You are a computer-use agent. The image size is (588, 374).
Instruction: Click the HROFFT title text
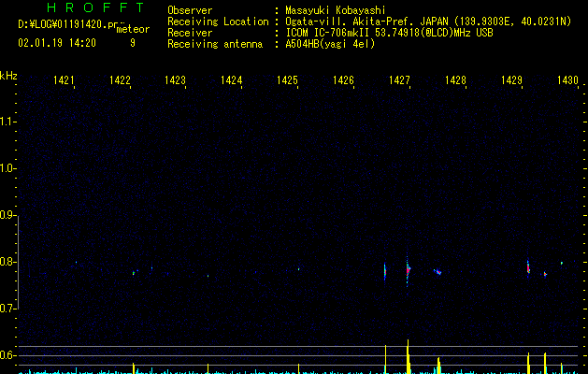tap(96, 7)
